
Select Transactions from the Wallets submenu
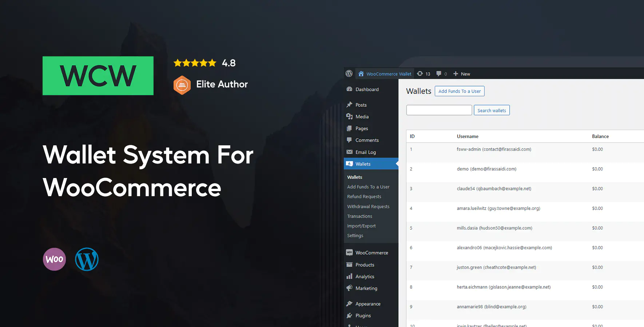(359, 216)
